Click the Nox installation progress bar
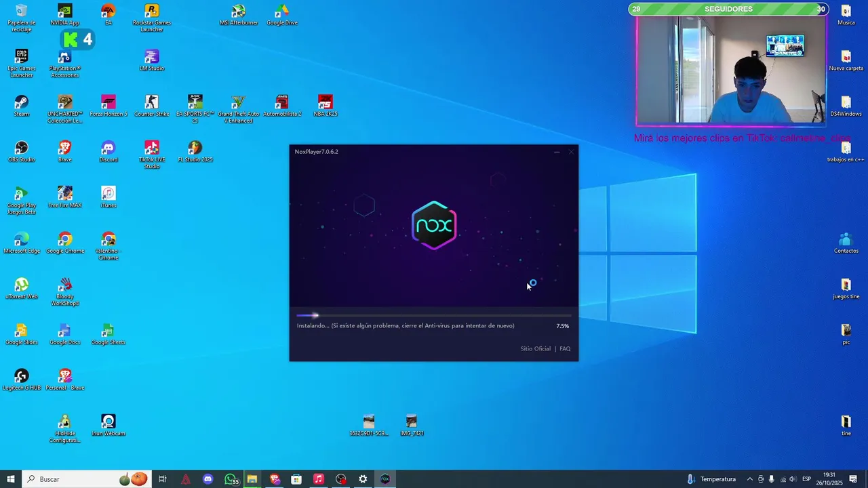The image size is (868, 488). (x=434, y=315)
